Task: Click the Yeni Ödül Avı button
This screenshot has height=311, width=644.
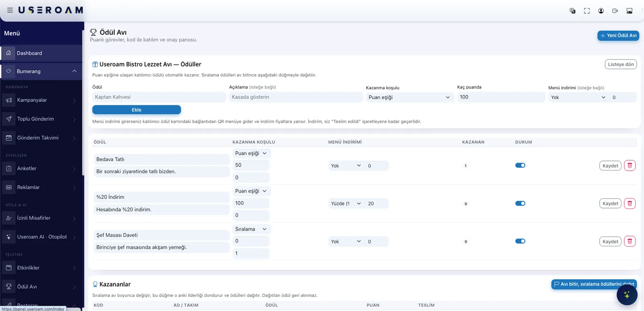Action: (x=618, y=36)
